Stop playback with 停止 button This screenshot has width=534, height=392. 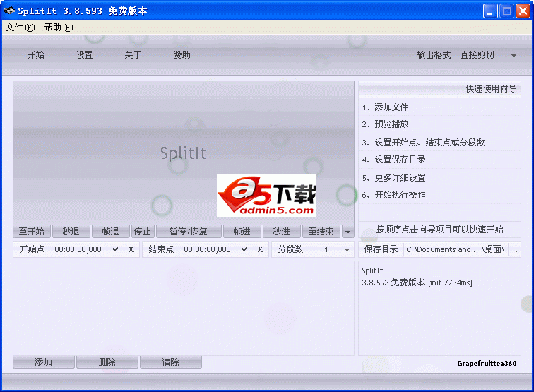pyautogui.click(x=143, y=232)
